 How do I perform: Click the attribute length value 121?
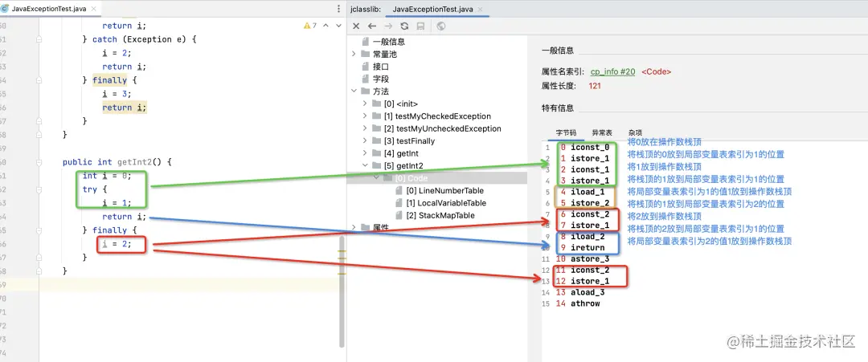click(x=595, y=86)
